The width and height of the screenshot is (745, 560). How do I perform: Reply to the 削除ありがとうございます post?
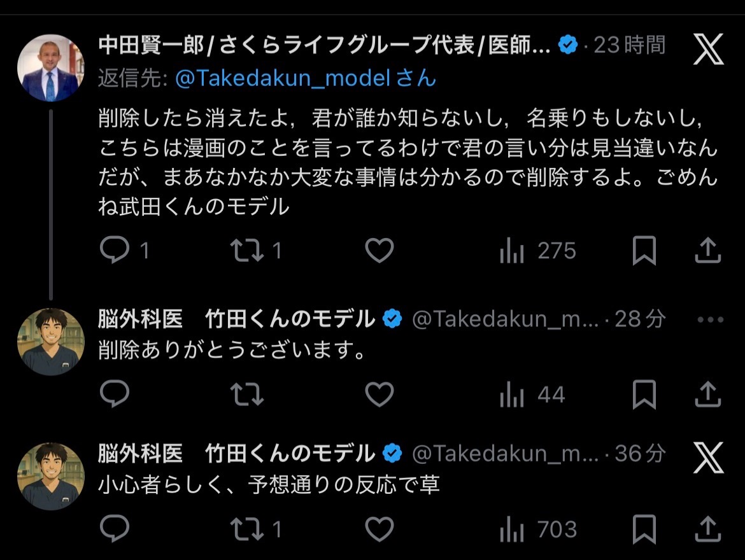click(115, 395)
